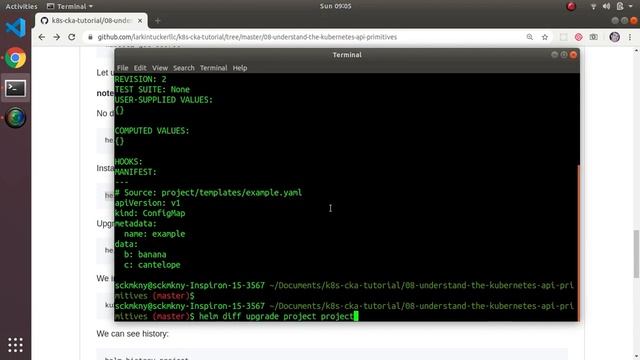The width and height of the screenshot is (640, 360).
Task: Open the clock showing Sun 09:05
Action: point(336,6)
